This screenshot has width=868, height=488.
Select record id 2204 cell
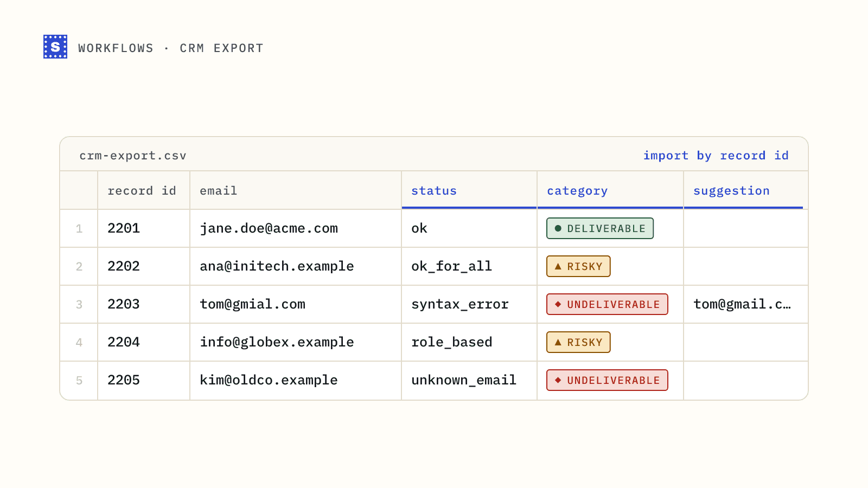[x=144, y=342]
